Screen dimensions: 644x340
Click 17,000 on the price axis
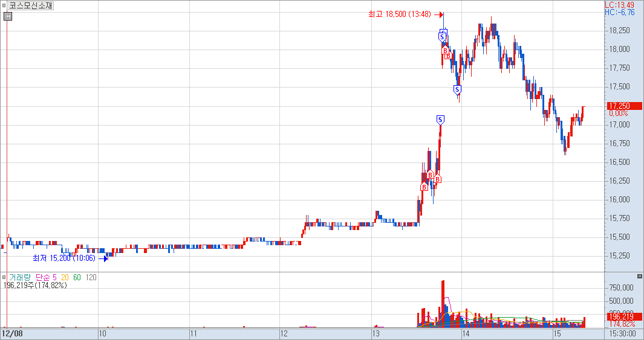[x=619, y=124]
